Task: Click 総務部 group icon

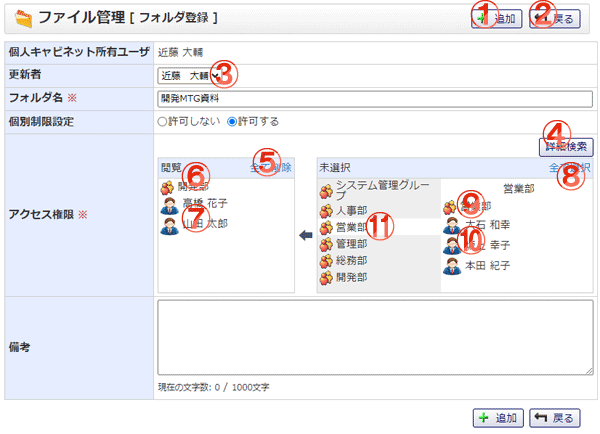Action: point(326,261)
